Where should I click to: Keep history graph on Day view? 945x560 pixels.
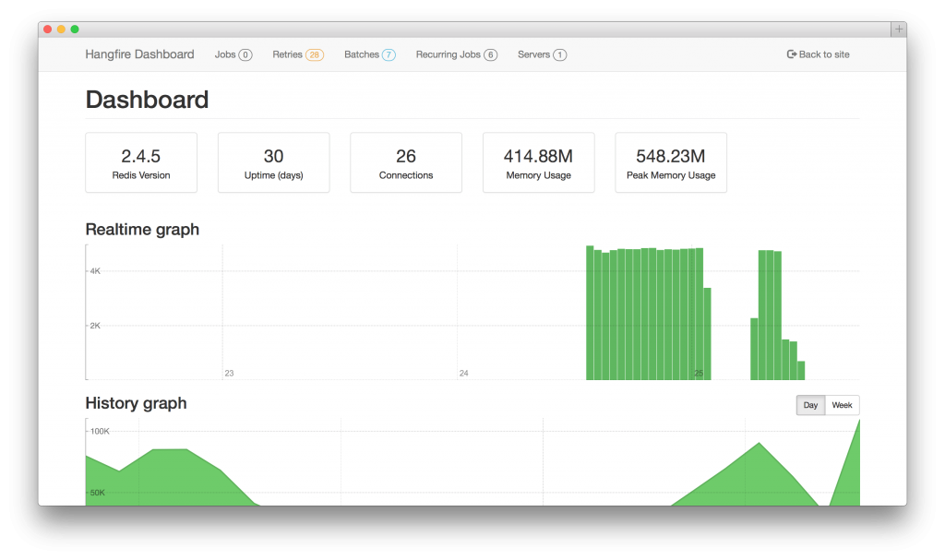pos(810,405)
